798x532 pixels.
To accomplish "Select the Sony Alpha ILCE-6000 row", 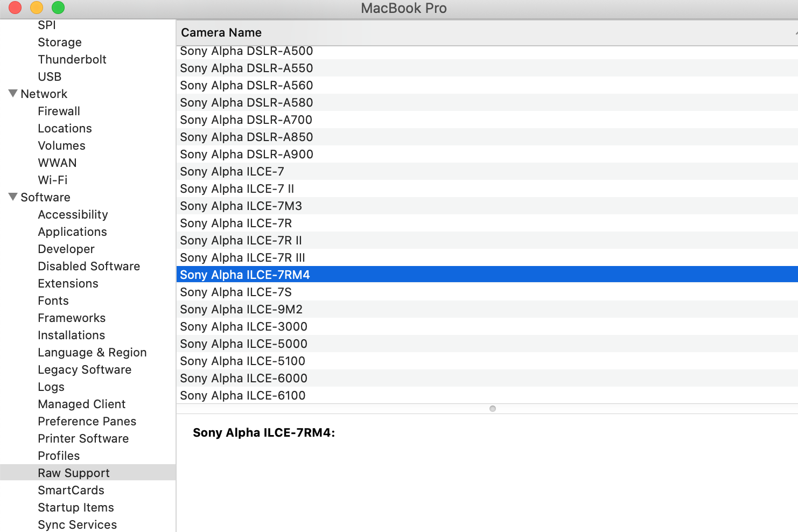I will (487, 378).
